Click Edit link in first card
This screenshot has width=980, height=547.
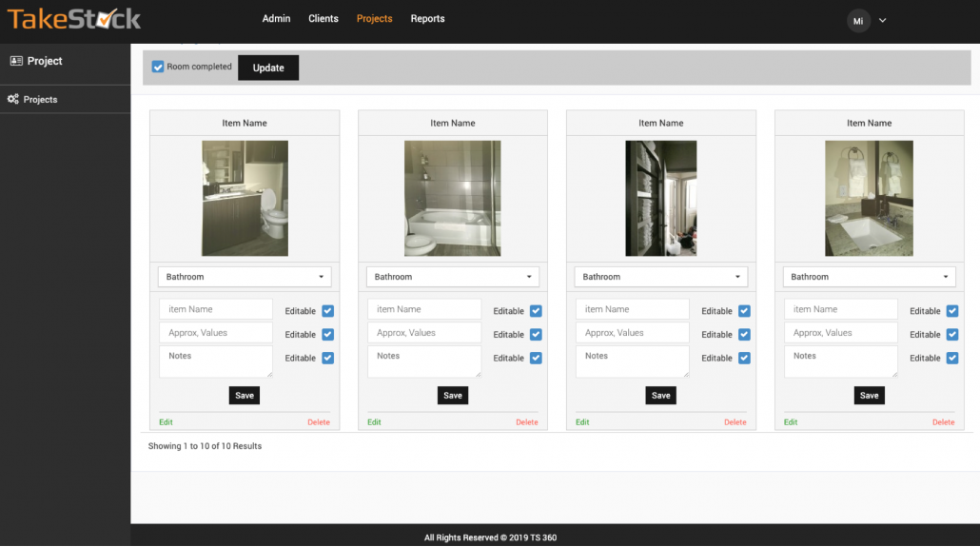166,422
